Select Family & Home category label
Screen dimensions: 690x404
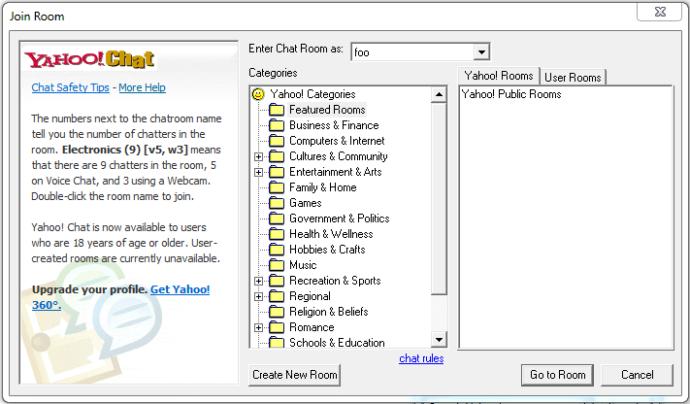[x=323, y=187]
